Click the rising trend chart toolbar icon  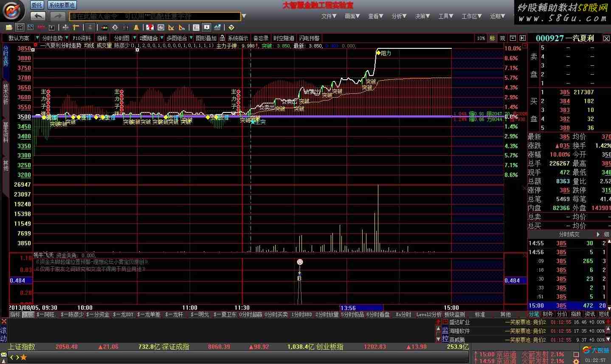pos(217,28)
